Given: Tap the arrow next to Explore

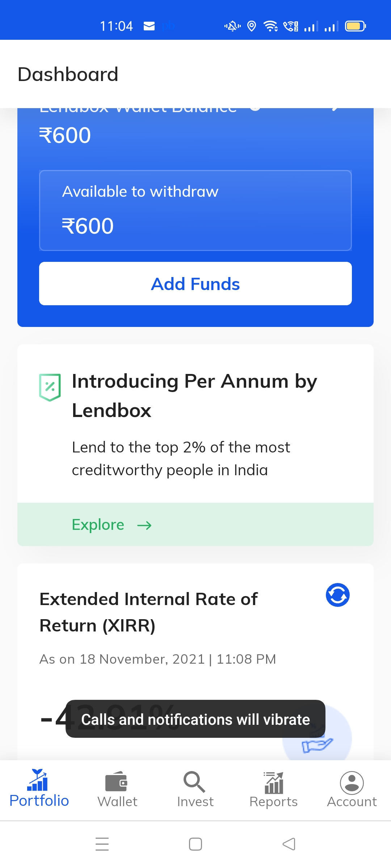Looking at the screenshot, I should (x=144, y=525).
